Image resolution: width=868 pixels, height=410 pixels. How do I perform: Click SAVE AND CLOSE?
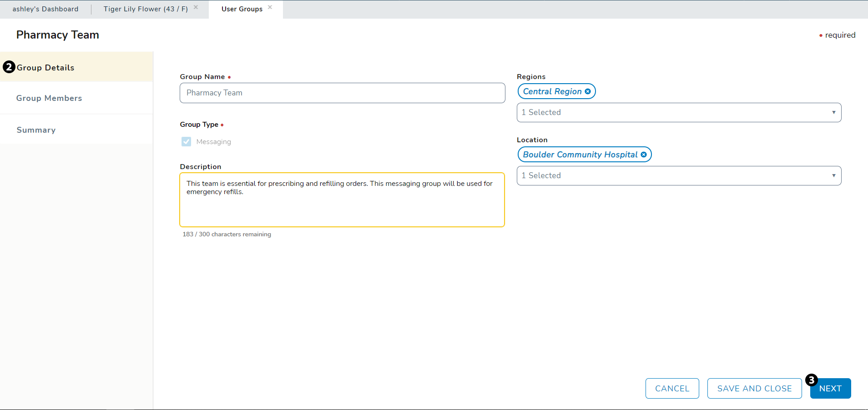(754, 389)
